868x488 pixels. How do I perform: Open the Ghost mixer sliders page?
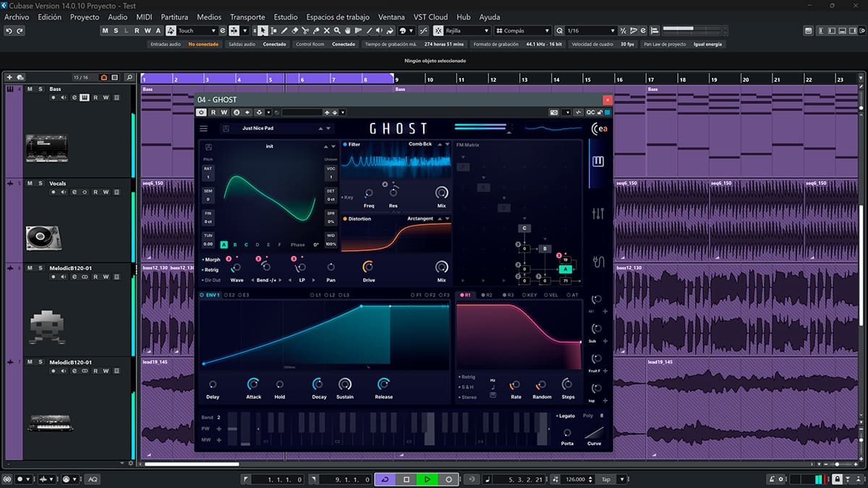coord(598,213)
